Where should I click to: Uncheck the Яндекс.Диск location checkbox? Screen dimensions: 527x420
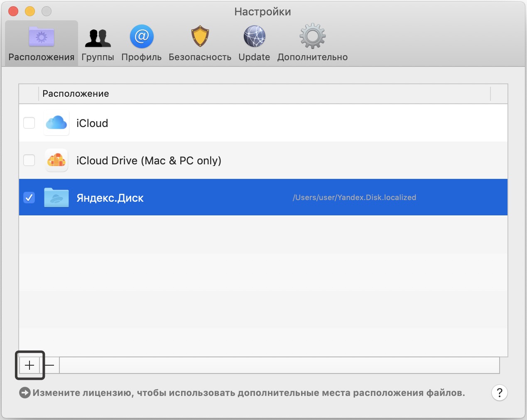pyautogui.click(x=29, y=198)
